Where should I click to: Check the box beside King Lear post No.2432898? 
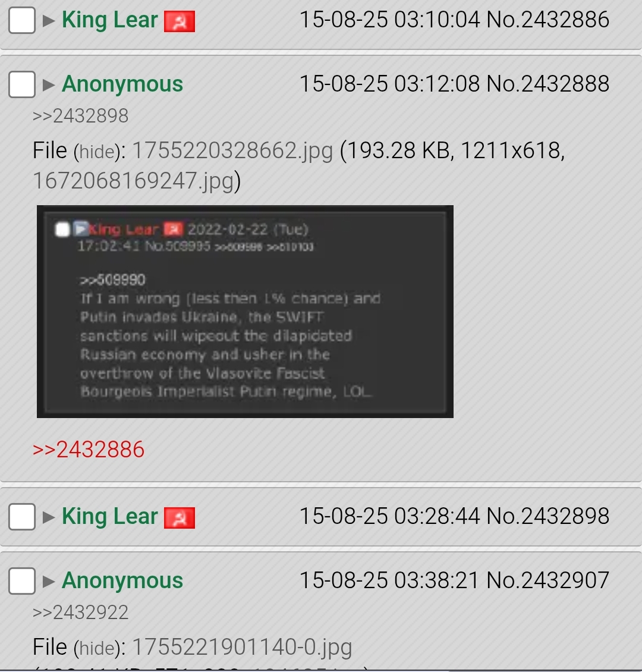click(22, 516)
